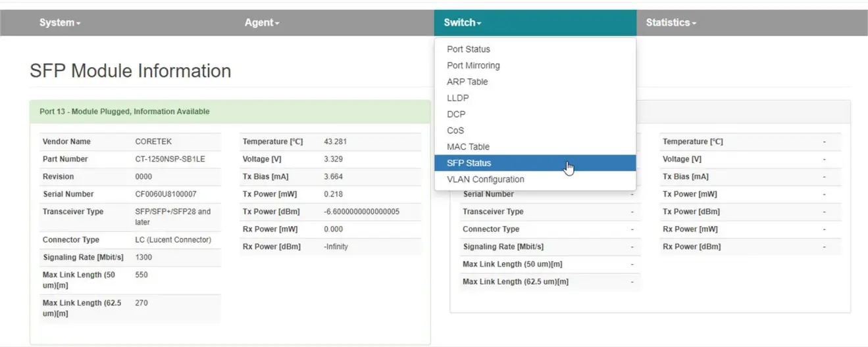Click Temperature label in the right panel

[692, 142]
